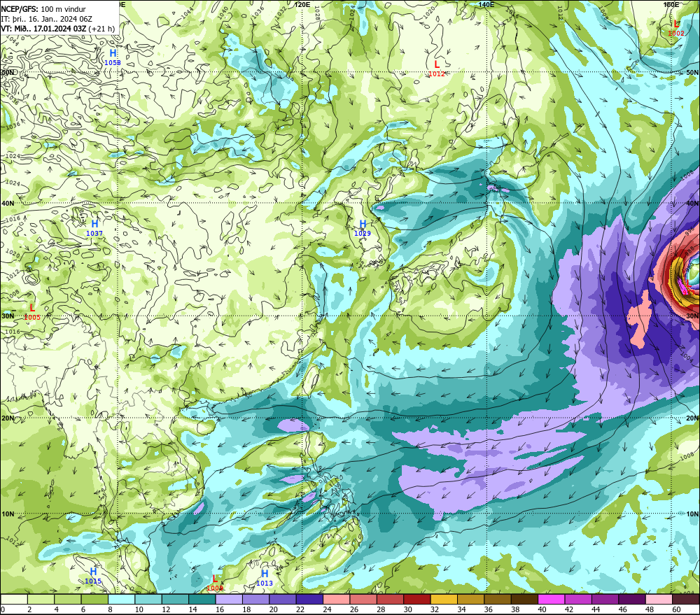Pick the dark indigo 22–24 legend swatch
The height and width of the screenshot is (615, 700).
click(309, 599)
